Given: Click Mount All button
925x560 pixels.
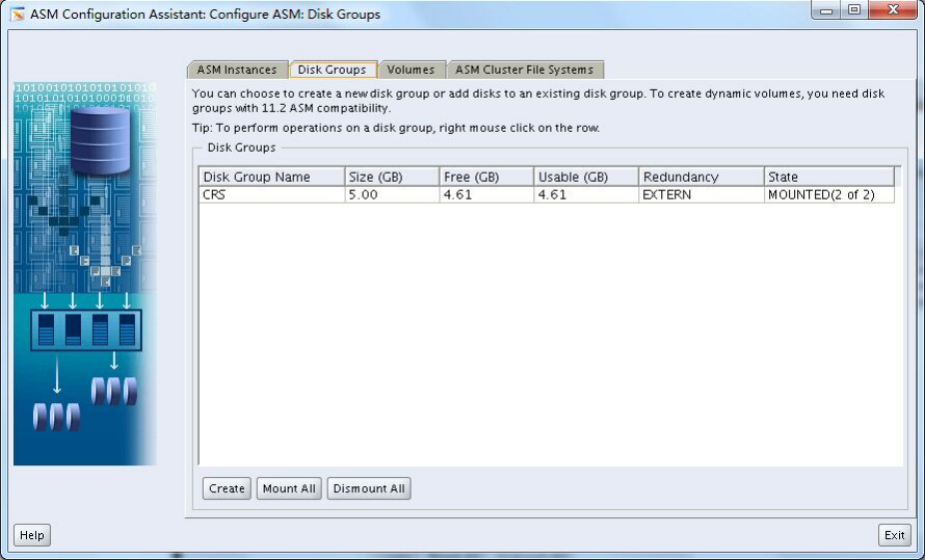Looking at the screenshot, I should pos(289,489).
